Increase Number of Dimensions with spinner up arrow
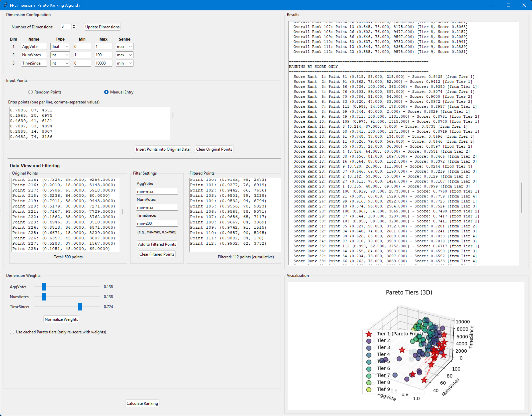532x416 pixels. pyautogui.click(x=74, y=25)
